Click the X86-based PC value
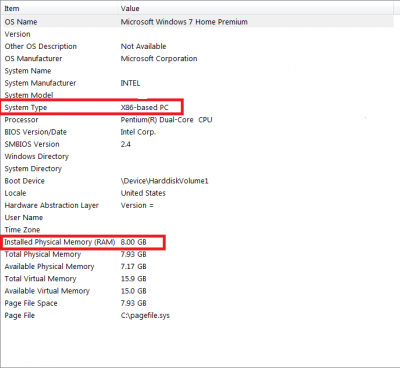 [x=145, y=108]
